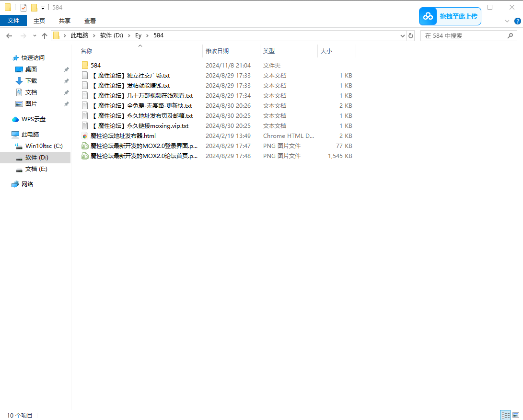Open the quick access toolbar customize dropdown
Viewport: 523px width, 420px height.
pos(43,8)
